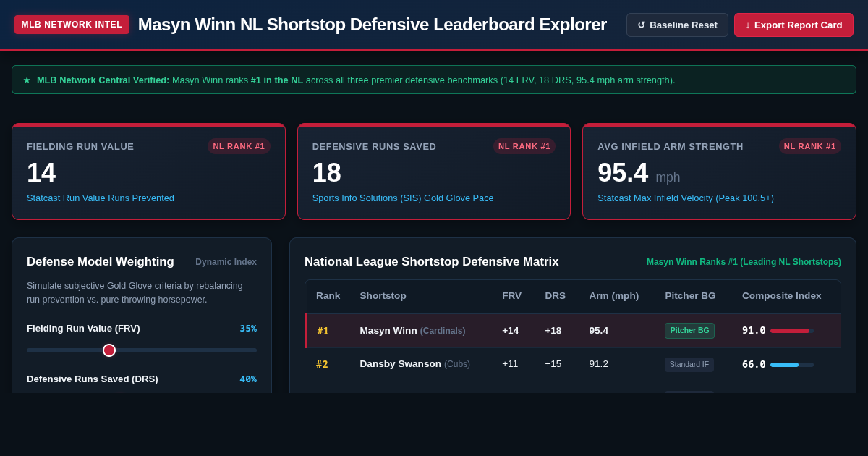Click the Standard IF tag for Swanson
Viewport: 868px width, 456px height.
coord(689,364)
